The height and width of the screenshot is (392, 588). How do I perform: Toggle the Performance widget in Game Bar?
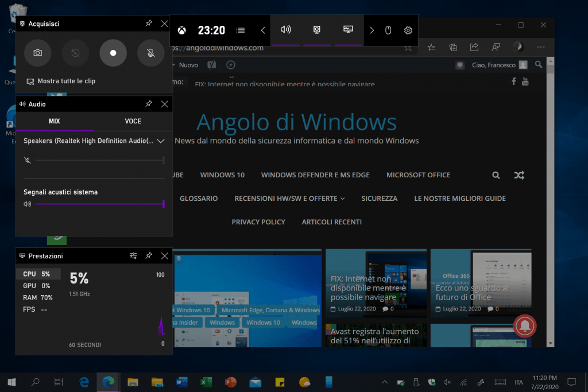tap(348, 30)
